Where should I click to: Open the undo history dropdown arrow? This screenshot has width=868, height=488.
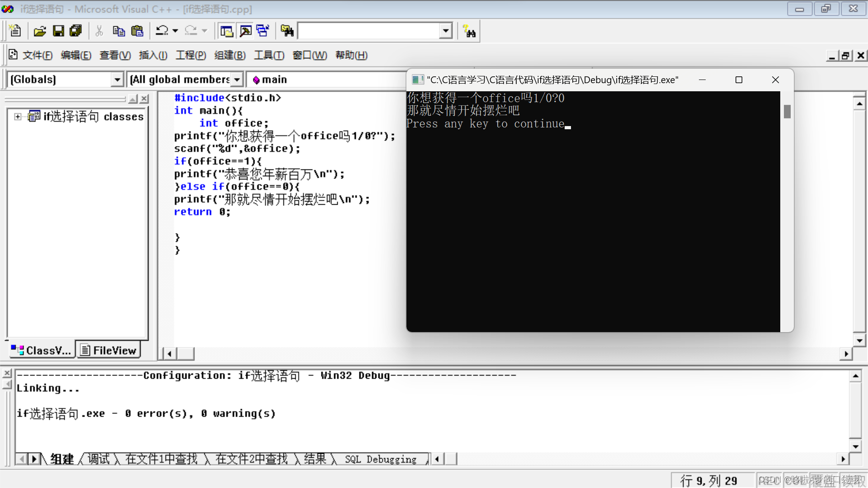[175, 31]
